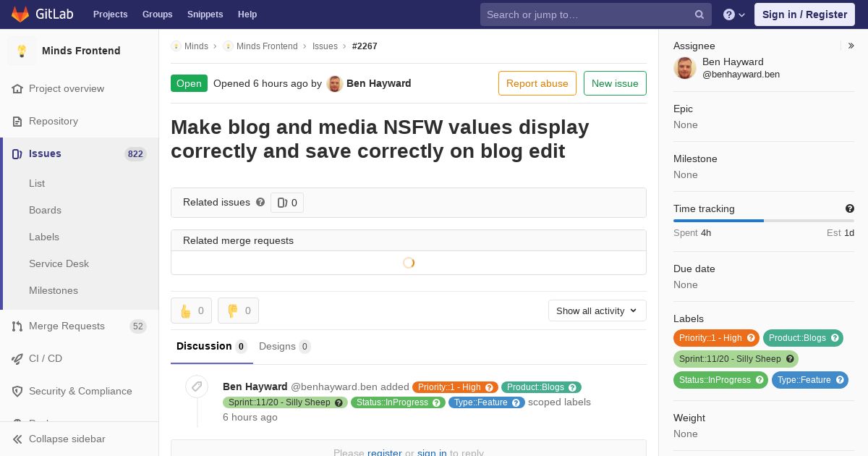Click the search magnifier icon
The height and width of the screenshot is (456, 868).
click(x=699, y=14)
